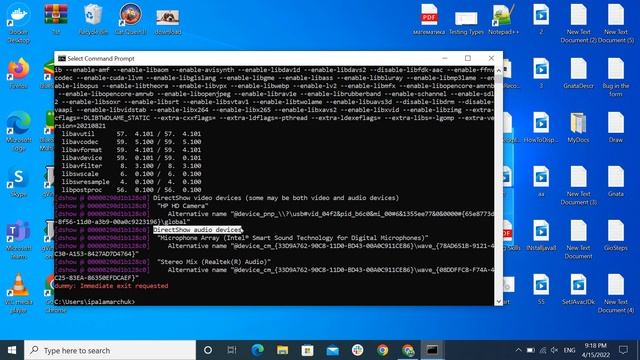Open the battery status tray icon
640x360 pixels.
click(x=530, y=350)
